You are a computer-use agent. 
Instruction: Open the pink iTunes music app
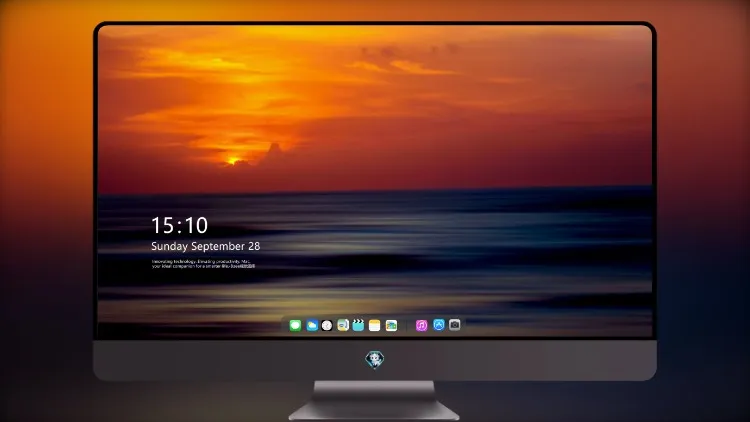[421, 325]
